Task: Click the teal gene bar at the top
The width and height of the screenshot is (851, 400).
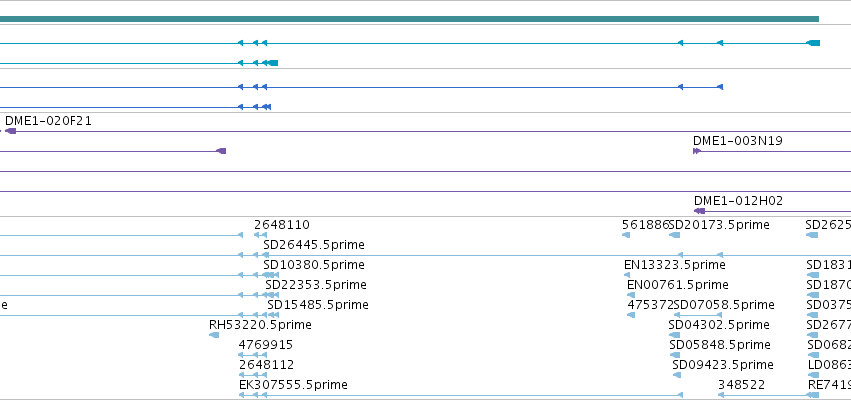Action: tap(409, 19)
